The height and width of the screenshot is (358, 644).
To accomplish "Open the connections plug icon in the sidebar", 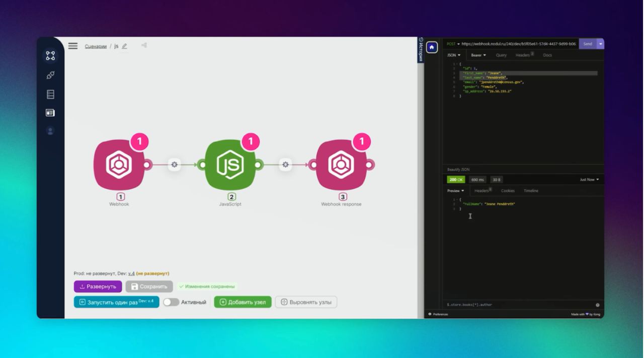I will click(x=50, y=75).
